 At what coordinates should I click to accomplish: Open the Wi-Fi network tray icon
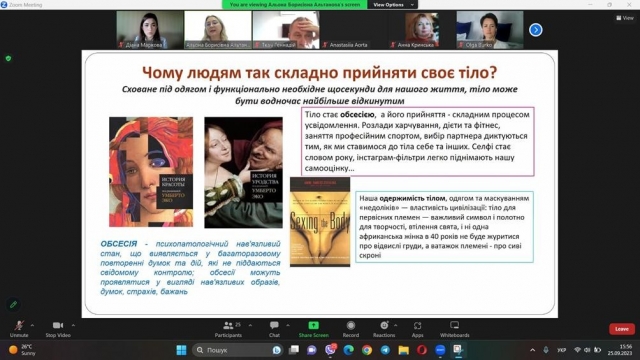pos(577,350)
